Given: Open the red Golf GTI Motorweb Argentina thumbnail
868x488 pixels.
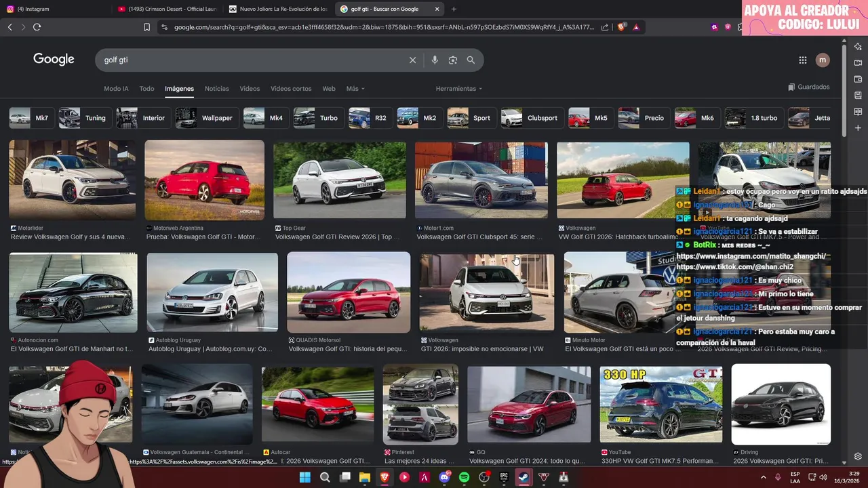Looking at the screenshot, I should coord(204,180).
